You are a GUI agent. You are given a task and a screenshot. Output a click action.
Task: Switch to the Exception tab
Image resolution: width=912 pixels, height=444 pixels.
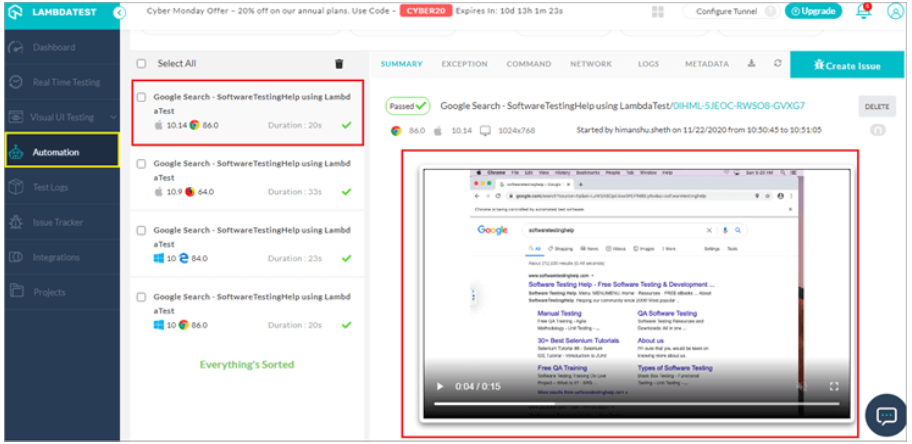click(464, 64)
